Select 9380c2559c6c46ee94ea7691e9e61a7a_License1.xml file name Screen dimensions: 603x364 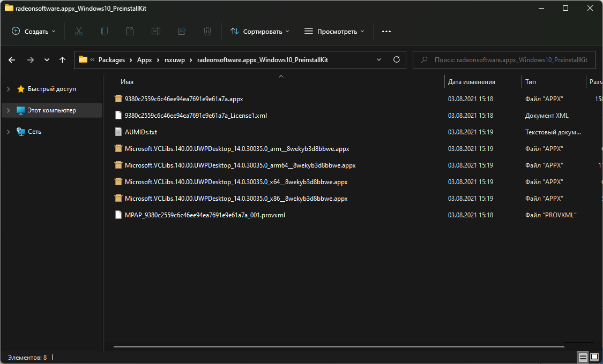(196, 115)
